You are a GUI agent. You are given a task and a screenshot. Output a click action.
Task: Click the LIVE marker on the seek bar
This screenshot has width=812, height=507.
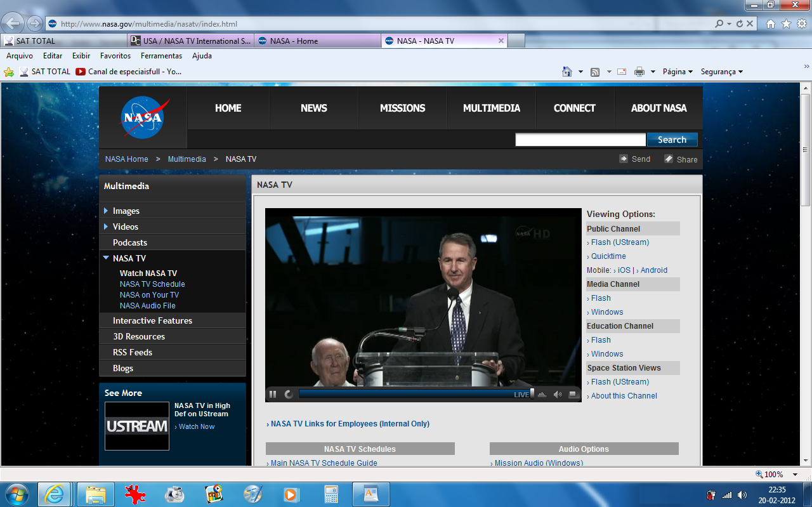pyautogui.click(x=520, y=393)
